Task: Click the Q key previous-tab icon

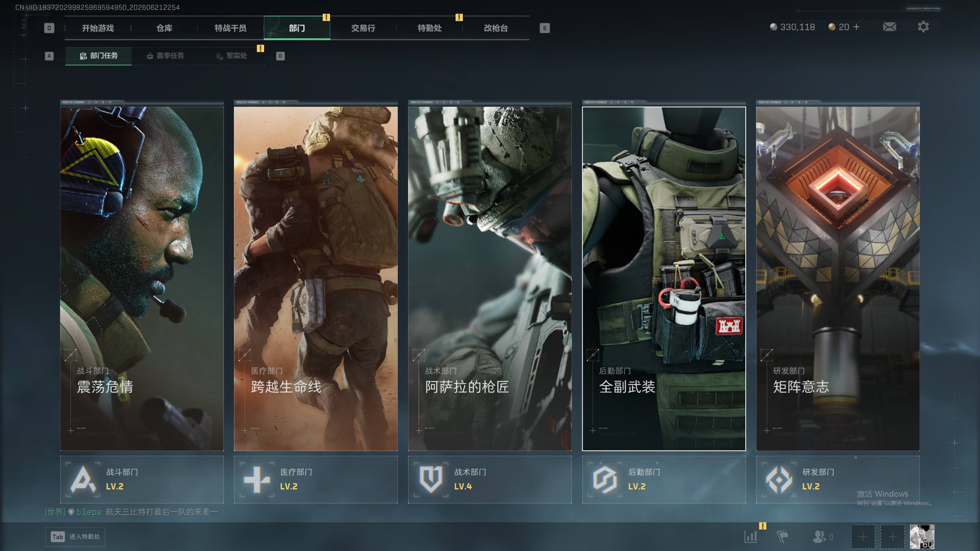Action: click(x=49, y=28)
